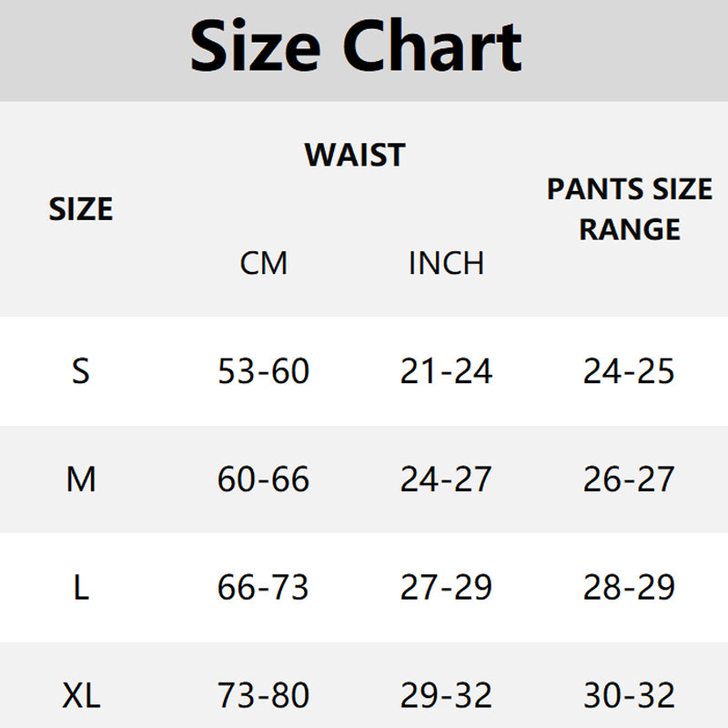Click the Size Chart title

click(x=356, y=45)
